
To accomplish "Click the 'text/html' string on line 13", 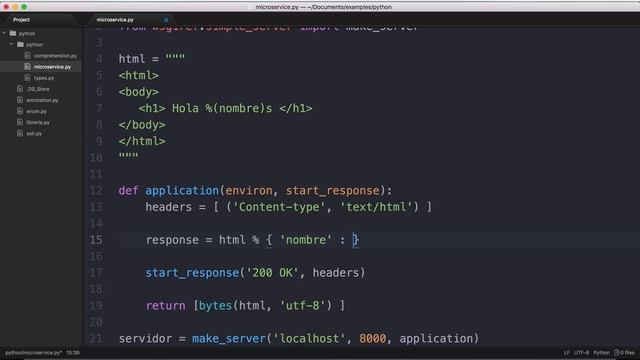I will [x=376, y=207].
